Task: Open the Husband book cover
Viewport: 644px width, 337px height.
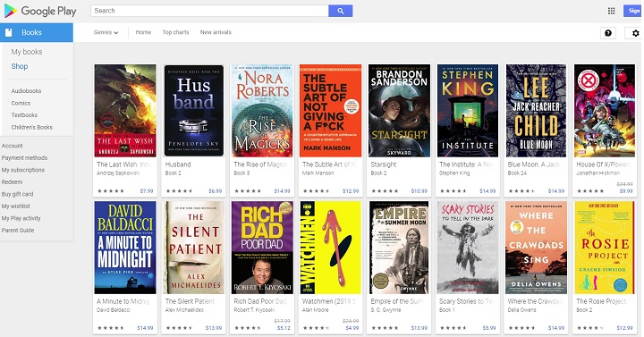Action: pos(194,111)
